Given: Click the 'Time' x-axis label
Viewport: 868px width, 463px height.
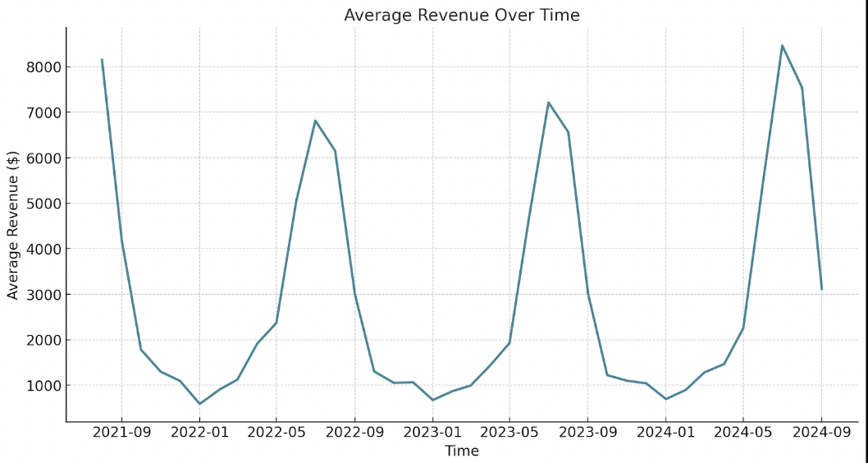Looking at the screenshot, I should click(x=461, y=451).
